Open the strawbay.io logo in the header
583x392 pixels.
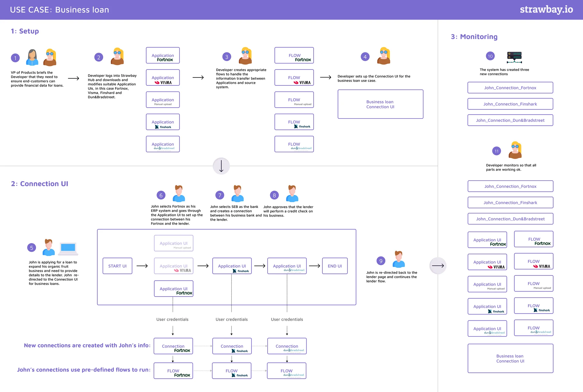pyautogui.click(x=546, y=9)
